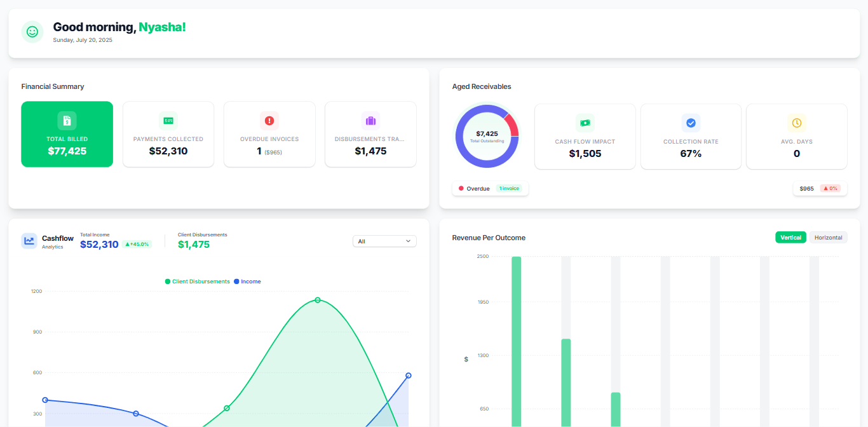868x427 pixels.
Task: Click the smiley face greeting icon
Action: (32, 31)
